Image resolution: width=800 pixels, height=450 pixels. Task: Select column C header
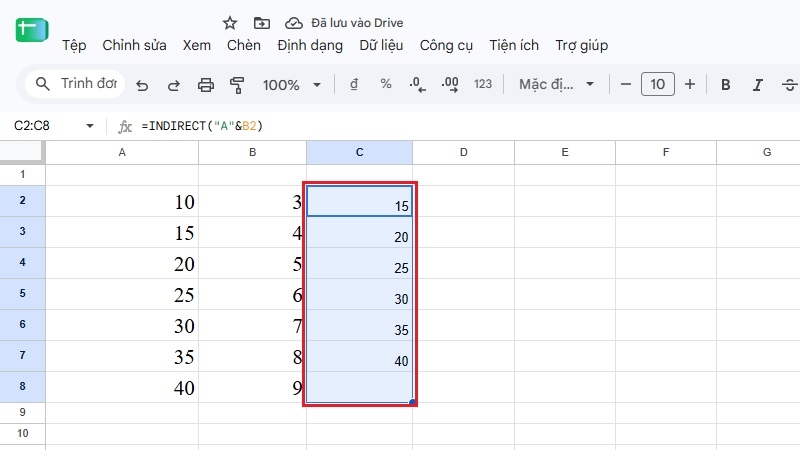coord(360,153)
